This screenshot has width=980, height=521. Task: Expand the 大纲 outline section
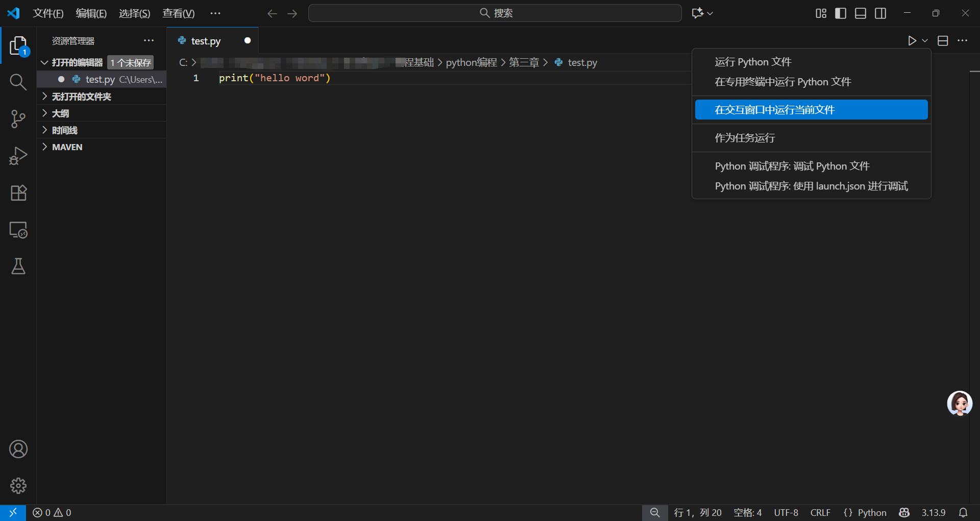(60, 113)
